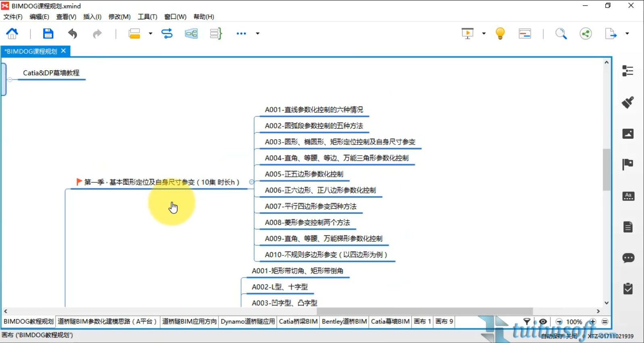Click the vertical scrollbar up arrow
This screenshot has height=343, width=644.
[606, 63]
